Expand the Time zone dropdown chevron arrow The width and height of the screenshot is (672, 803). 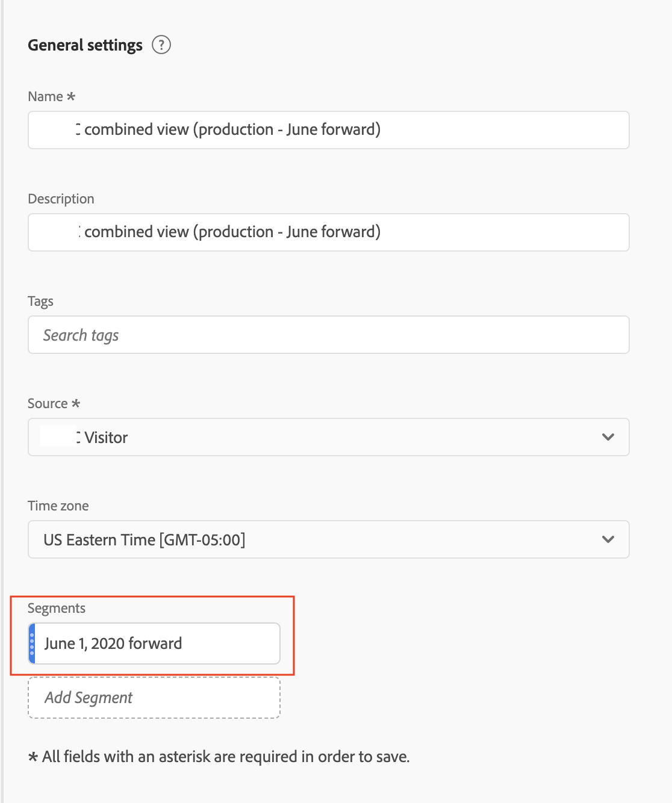(608, 539)
